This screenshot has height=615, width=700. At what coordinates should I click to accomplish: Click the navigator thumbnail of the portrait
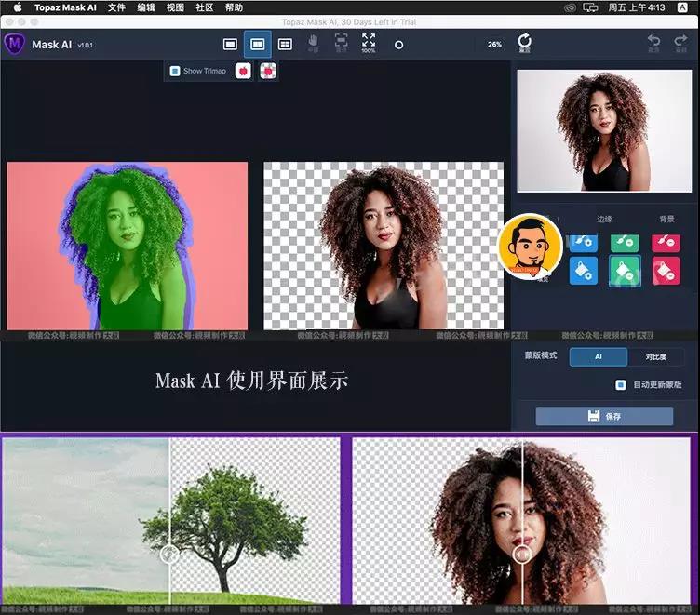(604, 131)
